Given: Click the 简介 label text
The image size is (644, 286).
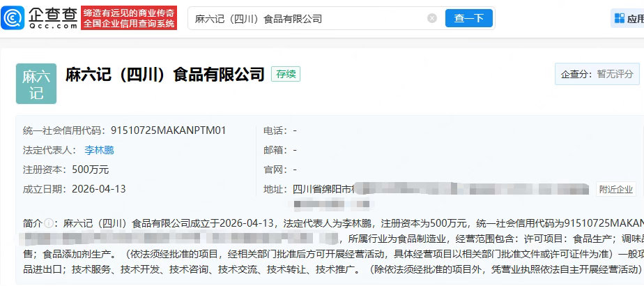Looking at the screenshot, I should (x=33, y=223).
